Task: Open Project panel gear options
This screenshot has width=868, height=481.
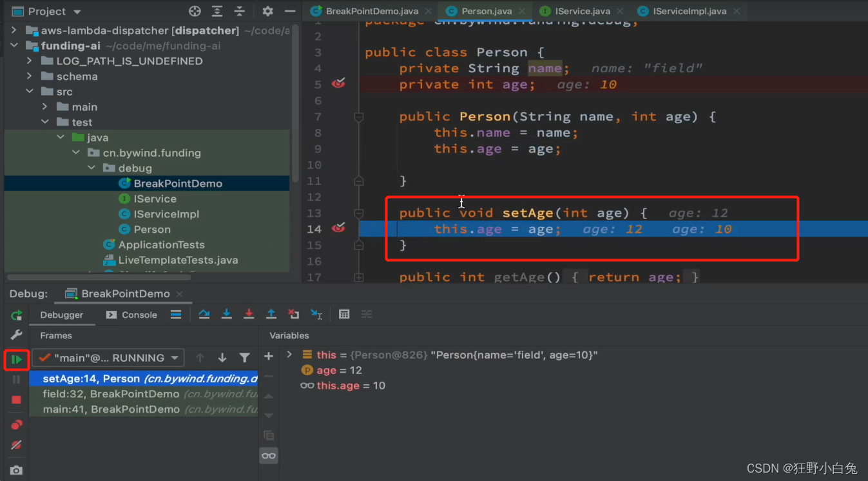Action: (x=268, y=12)
